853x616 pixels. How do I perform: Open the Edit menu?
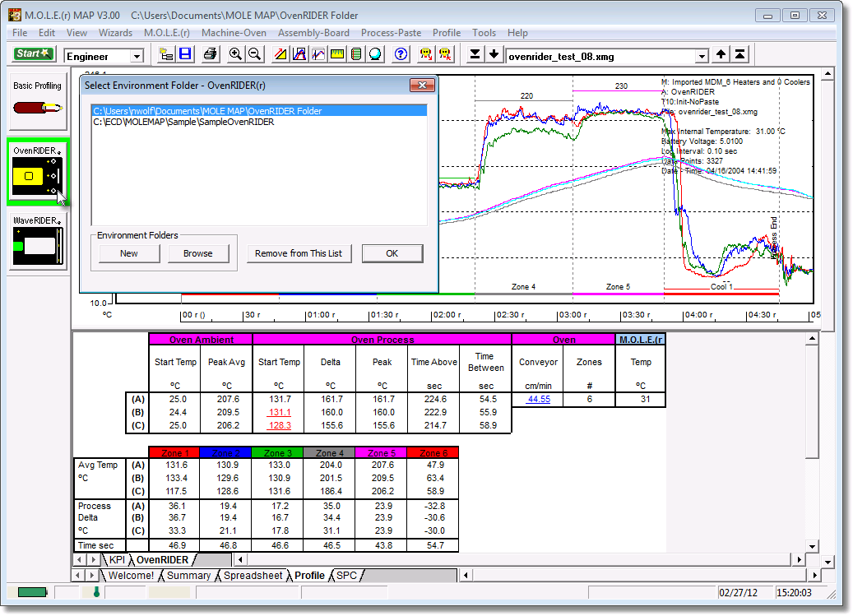[47, 33]
